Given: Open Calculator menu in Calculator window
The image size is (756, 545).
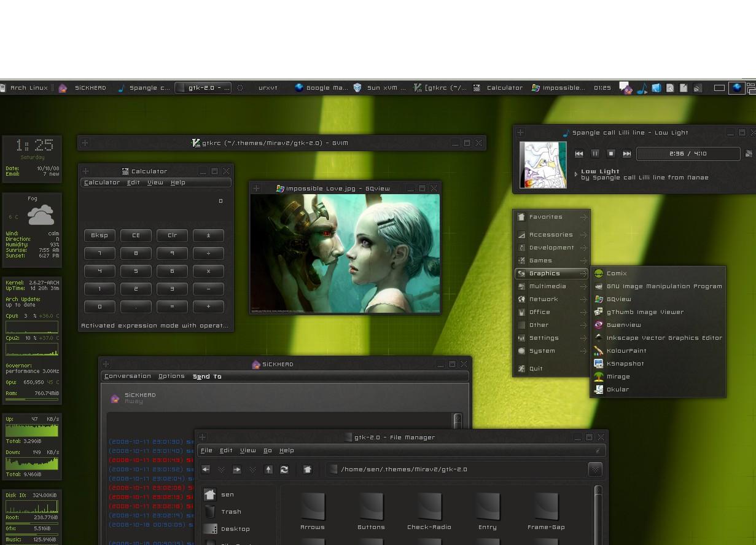Looking at the screenshot, I should coord(102,182).
